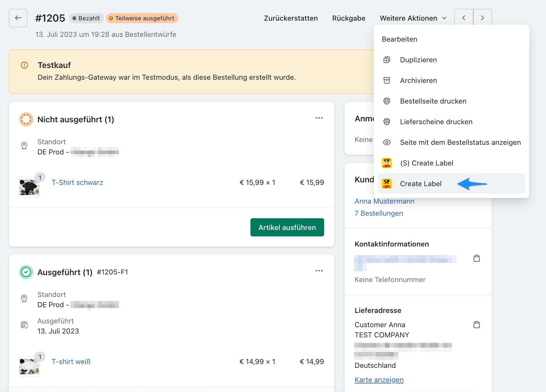Viewport: 546px width, 392px height.
Task: Select Bearbeiten from the actions menu
Action: (x=399, y=39)
